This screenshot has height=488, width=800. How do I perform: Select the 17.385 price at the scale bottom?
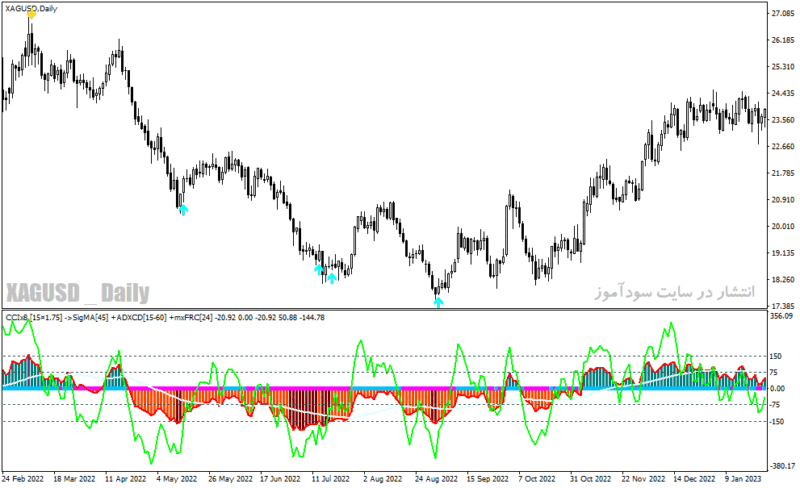(783, 306)
